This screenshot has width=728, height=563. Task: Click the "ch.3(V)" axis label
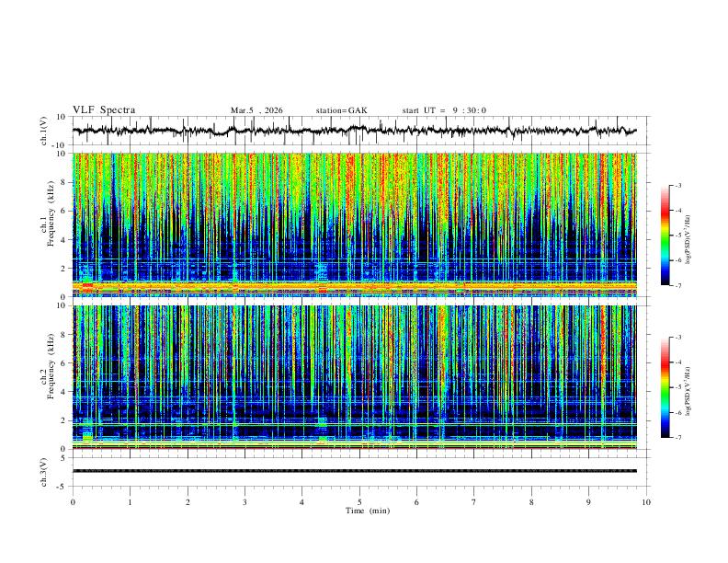pos(44,472)
